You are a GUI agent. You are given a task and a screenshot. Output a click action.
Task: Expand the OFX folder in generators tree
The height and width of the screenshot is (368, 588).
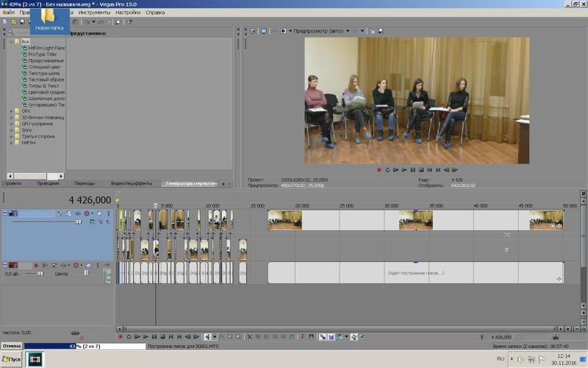(11, 111)
